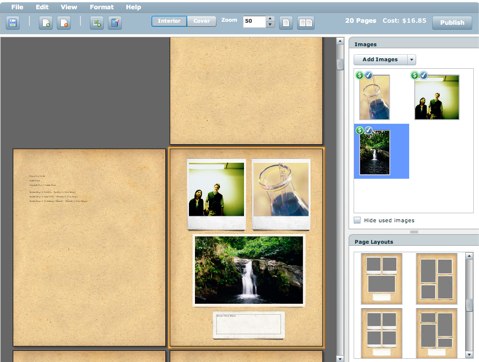Click blue checkmark badge on couple thumbnail
Screen dimensions: 479x362
(x=423, y=75)
